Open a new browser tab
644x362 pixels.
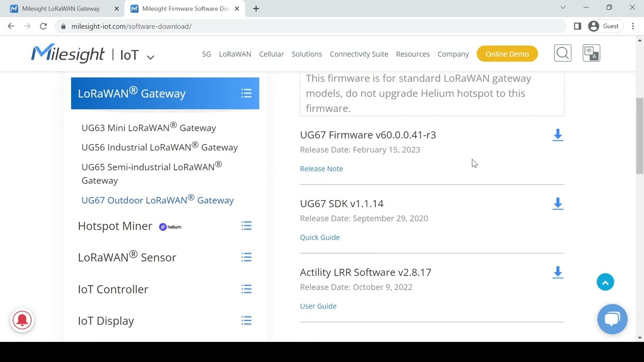click(x=256, y=9)
